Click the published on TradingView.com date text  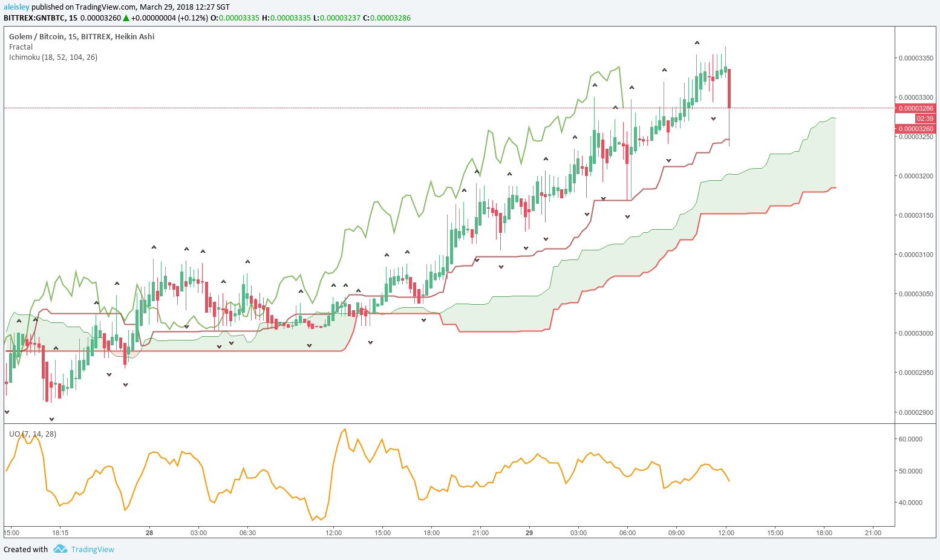click(x=131, y=7)
